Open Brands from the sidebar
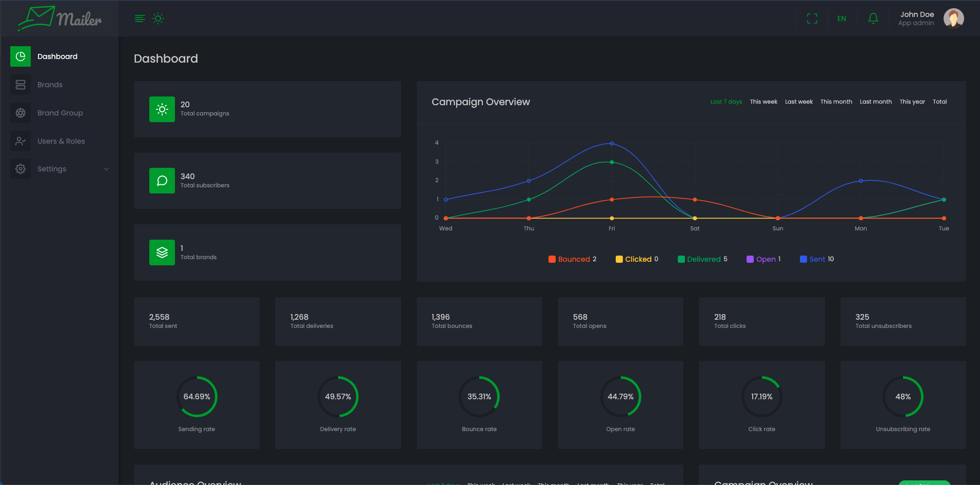Image resolution: width=980 pixels, height=485 pixels. click(50, 85)
